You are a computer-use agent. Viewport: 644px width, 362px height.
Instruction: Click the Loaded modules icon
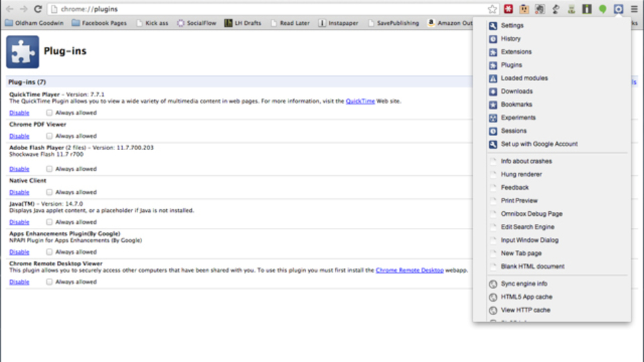tap(493, 78)
